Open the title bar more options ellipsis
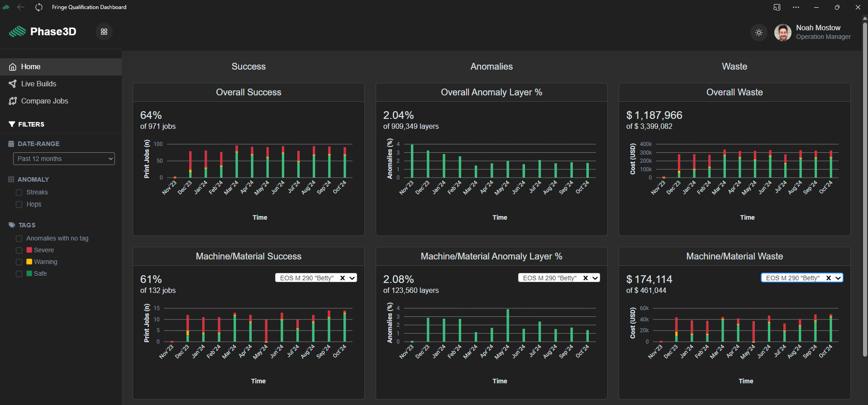868x405 pixels. (x=796, y=7)
